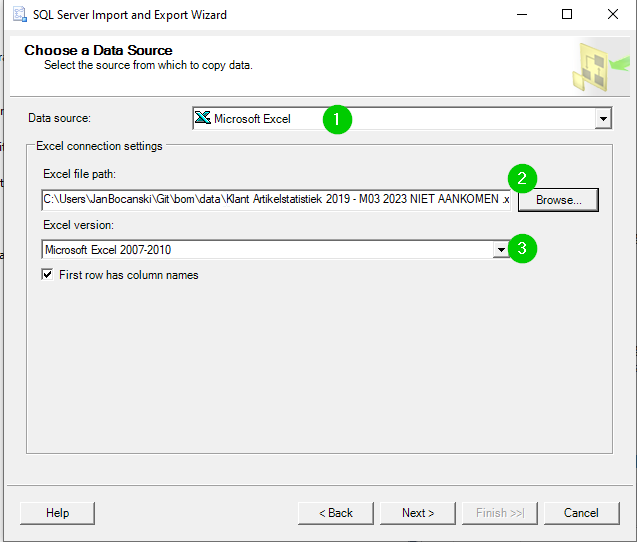Maximize the wizard window
637x542 pixels.
tap(567, 15)
